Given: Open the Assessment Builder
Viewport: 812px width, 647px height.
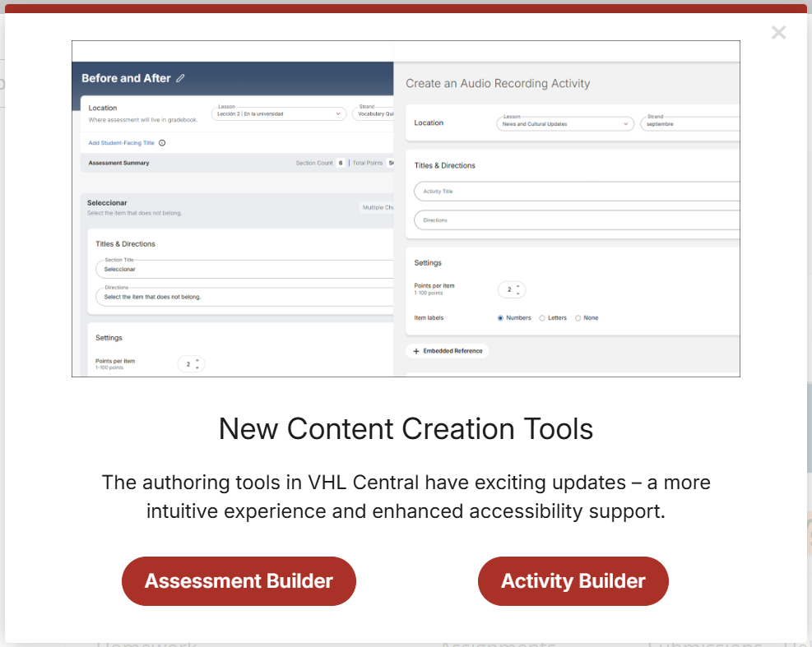Looking at the screenshot, I should (239, 580).
